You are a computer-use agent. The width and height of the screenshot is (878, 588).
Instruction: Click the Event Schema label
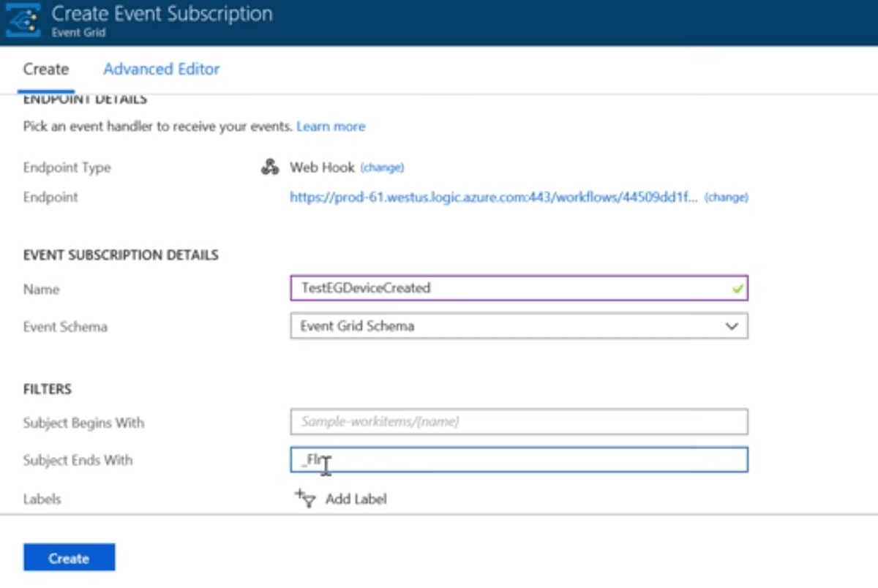coord(65,327)
